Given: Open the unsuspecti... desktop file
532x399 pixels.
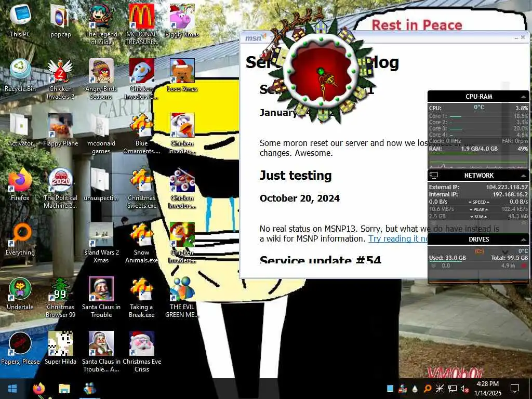Looking at the screenshot, I should pyautogui.click(x=101, y=184).
